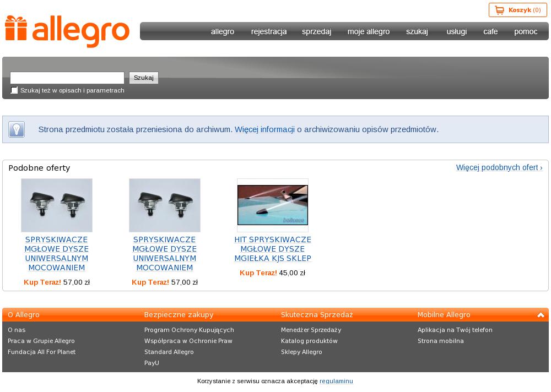Follow the 'Więcej informacji' link
Screen dimensions: 551x392
pyautogui.click(x=264, y=129)
